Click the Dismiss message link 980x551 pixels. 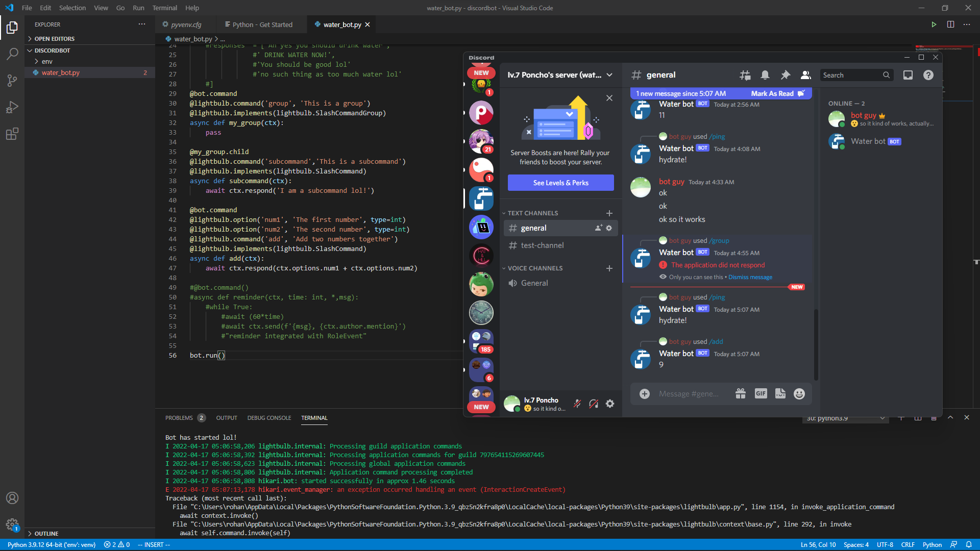pos(750,277)
